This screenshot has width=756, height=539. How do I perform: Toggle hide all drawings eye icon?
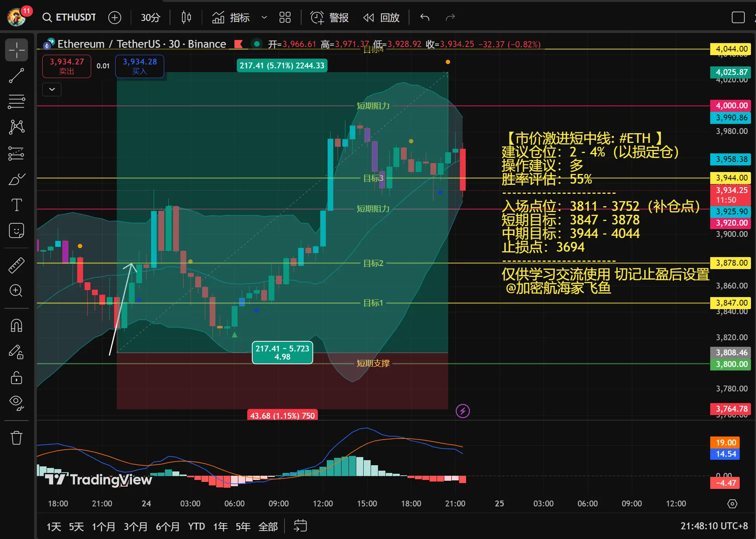[16, 403]
